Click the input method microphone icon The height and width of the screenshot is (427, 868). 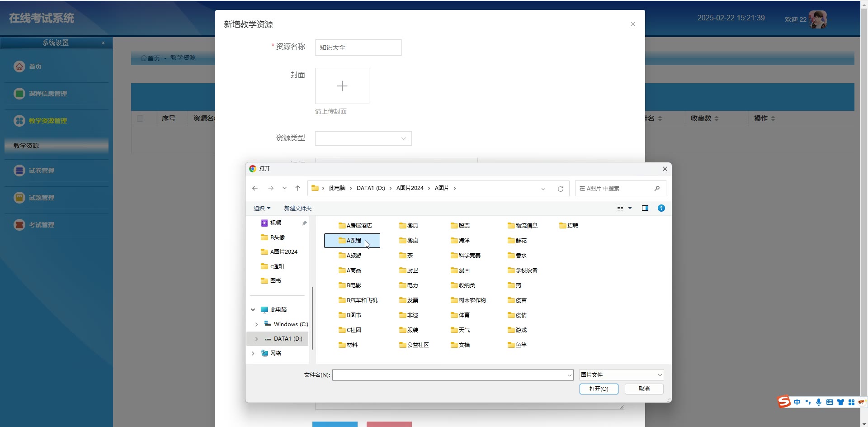[x=819, y=402]
